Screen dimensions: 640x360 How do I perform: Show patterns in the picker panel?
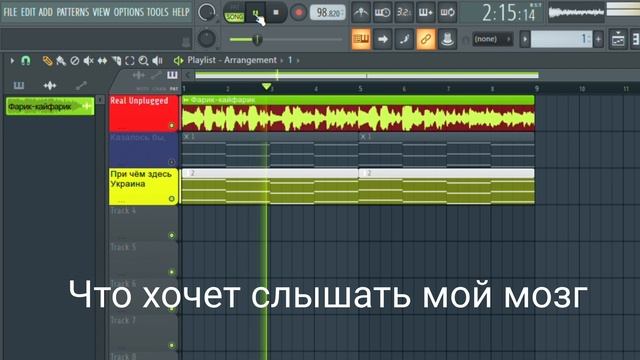coord(19,85)
